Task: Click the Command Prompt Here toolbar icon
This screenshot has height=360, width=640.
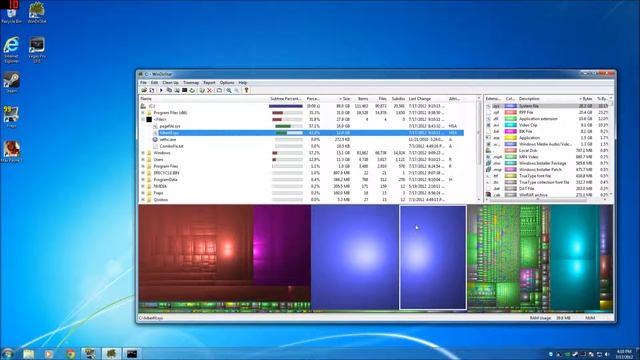Action: pyautogui.click(x=184, y=90)
